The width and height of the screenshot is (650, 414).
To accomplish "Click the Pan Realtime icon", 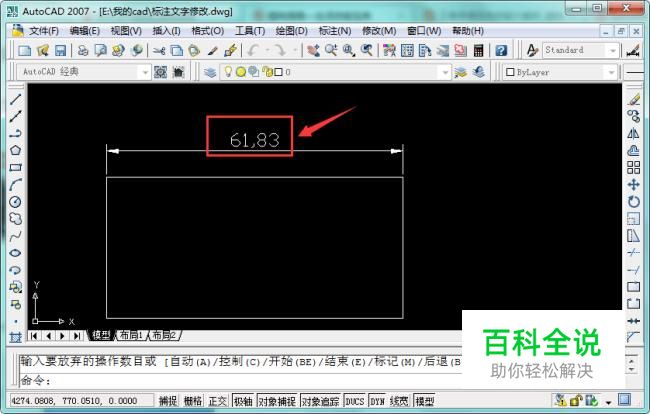I will point(313,51).
